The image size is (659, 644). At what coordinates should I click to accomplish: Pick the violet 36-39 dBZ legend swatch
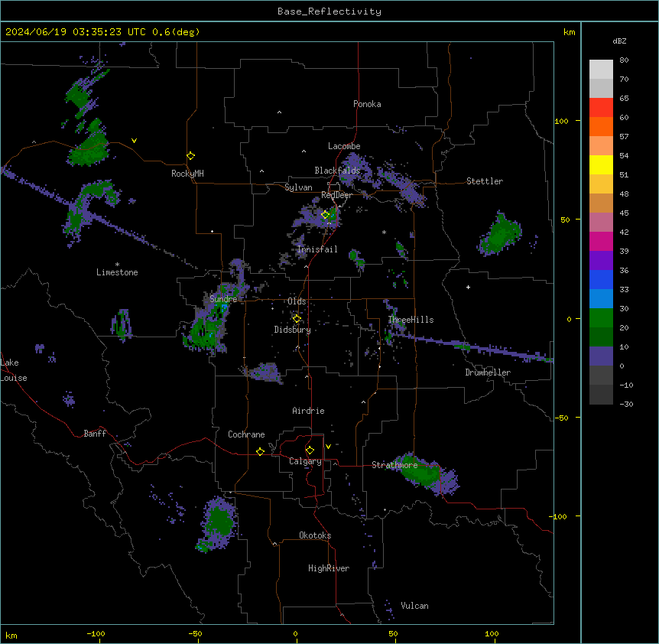tap(601, 261)
